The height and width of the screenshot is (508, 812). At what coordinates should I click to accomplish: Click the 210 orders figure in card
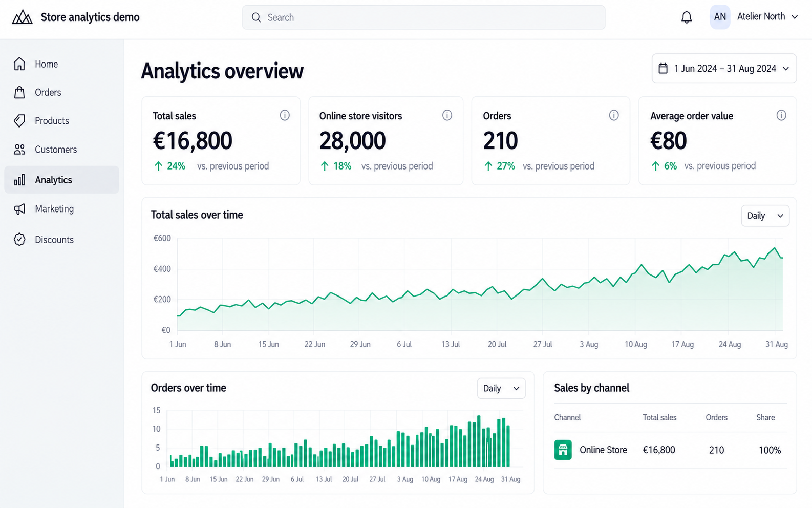[x=500, y=141]
